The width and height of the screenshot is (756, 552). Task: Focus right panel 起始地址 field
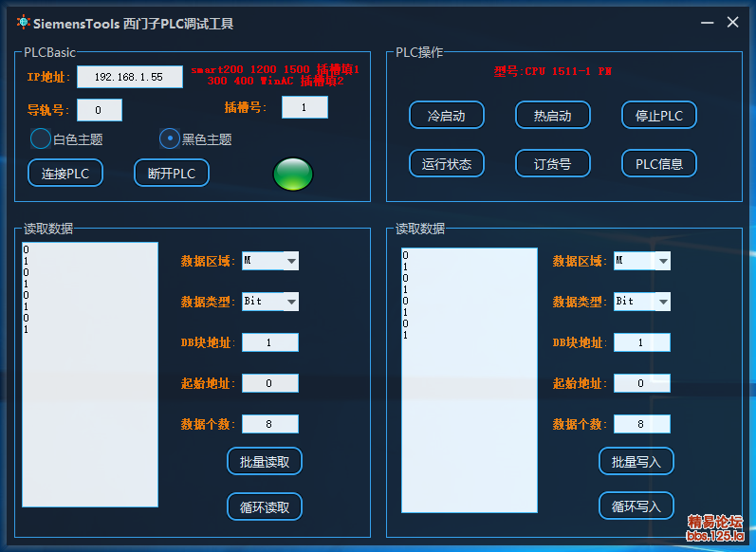pos(642,383)
